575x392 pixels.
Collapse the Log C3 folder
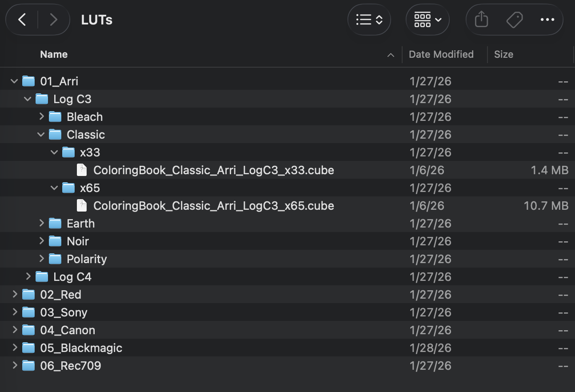pyautogui.click(x=28, y=99)
